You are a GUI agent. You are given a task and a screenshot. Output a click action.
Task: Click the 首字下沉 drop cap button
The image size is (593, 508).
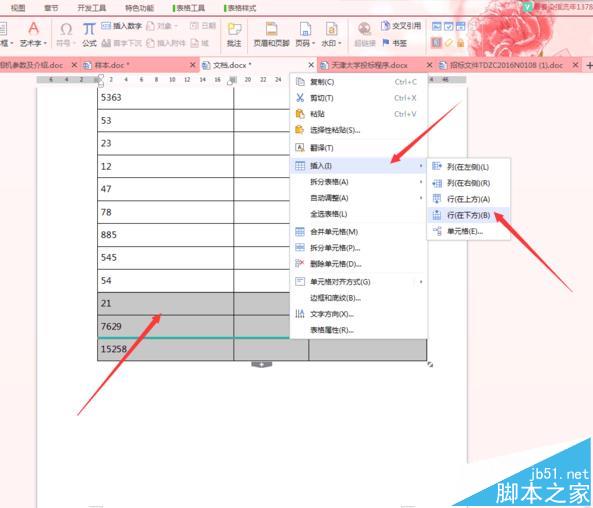click(121, 43)
